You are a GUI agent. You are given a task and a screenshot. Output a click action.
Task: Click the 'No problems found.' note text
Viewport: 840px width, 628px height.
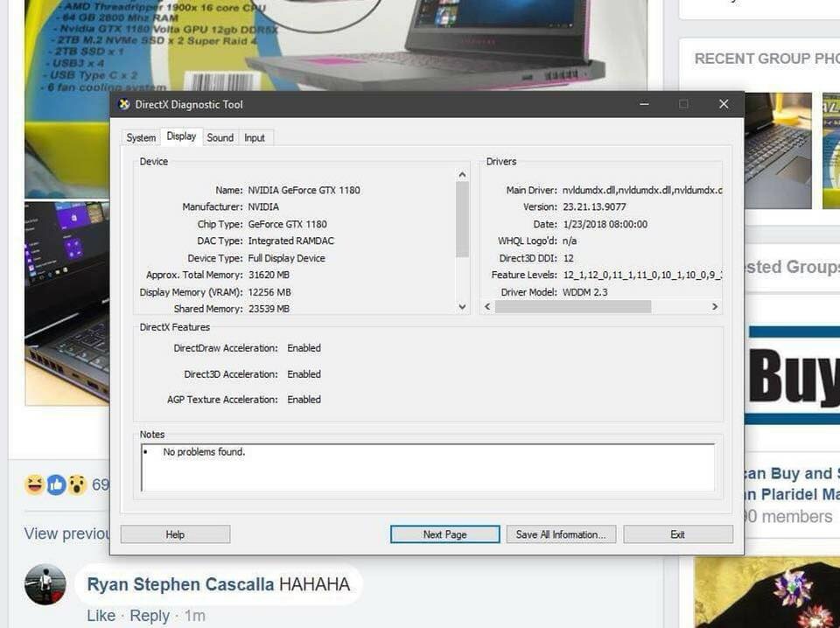[x=204, y=452]
